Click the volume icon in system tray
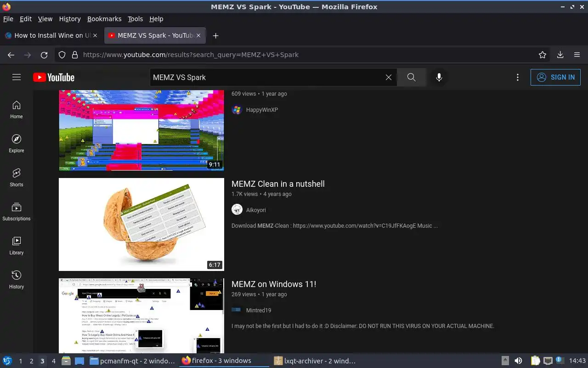The image size is (588, 368). pyautogui.click(x=518, y=361)
